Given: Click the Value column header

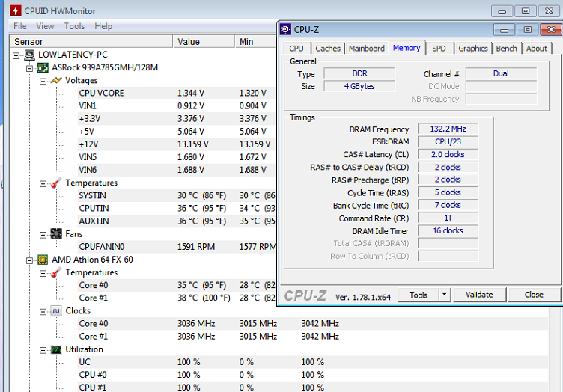Looking at the screenshot, I should coord(204,42).
